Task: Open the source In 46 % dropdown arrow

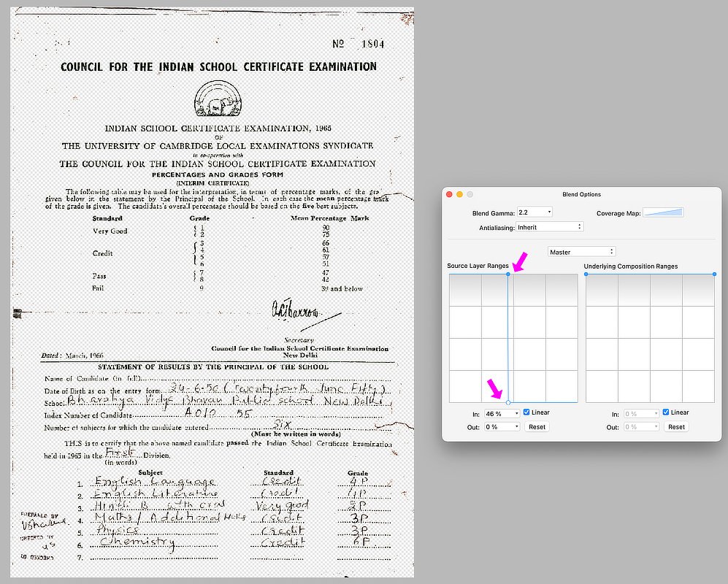Action: [x=516, y=414]
